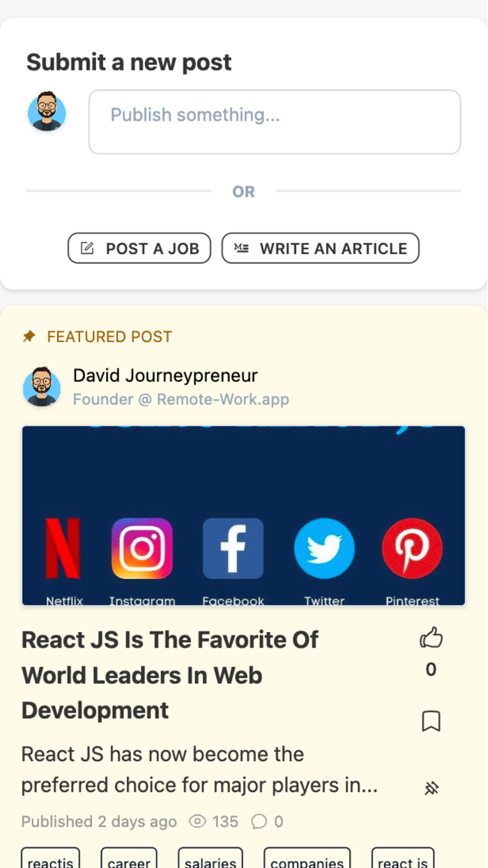The width and height of the screenshot is (488, 868).
Task: Bookmark the React JS post
Action: click(431, 721)
